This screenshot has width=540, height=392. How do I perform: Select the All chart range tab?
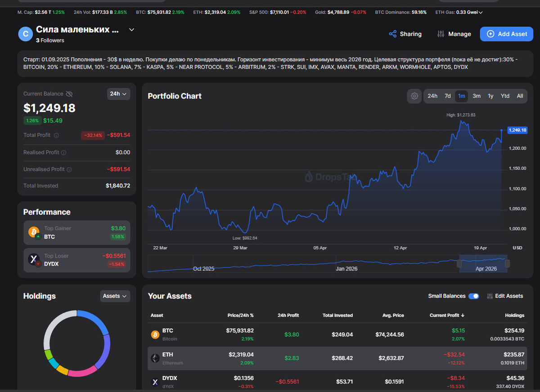click(520, 96)
